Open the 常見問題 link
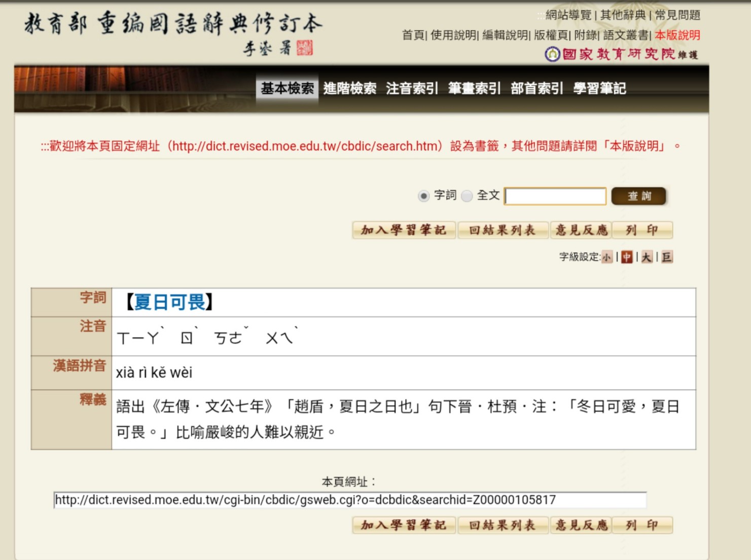 click(677, 15)
